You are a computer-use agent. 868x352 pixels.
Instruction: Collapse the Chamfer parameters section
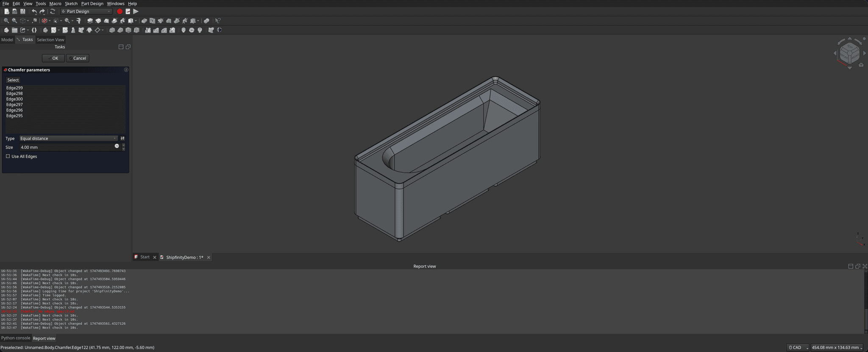pyautogui.click(x=126, y=69)
